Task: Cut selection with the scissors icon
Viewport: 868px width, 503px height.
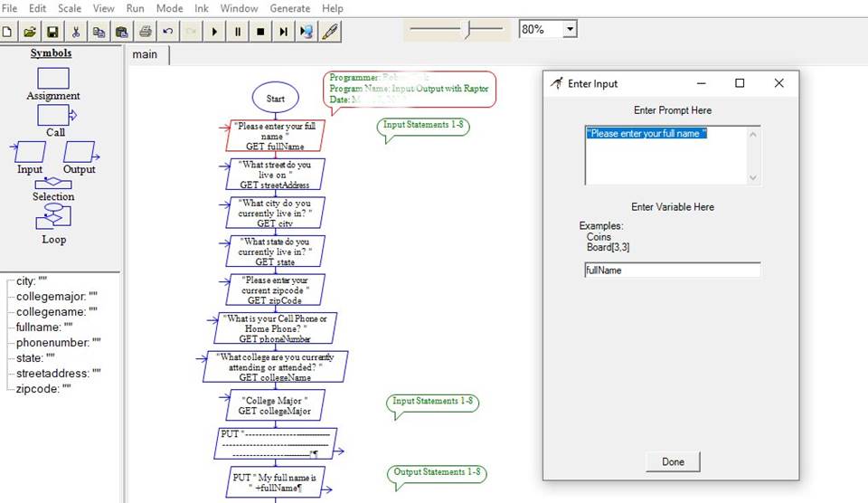Action: coord(76,32)
